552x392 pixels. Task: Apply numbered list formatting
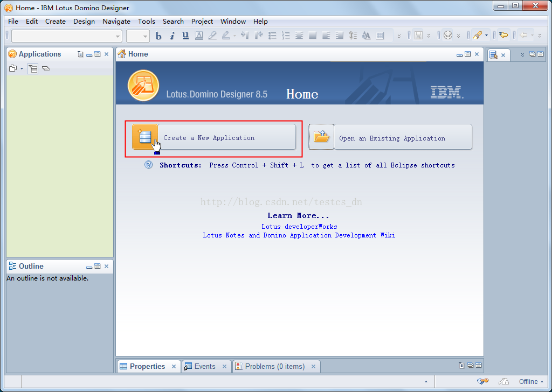click(x=286, y=36)
